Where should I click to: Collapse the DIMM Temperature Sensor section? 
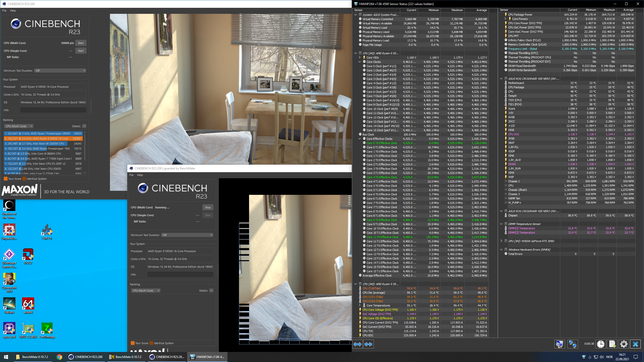501,224
